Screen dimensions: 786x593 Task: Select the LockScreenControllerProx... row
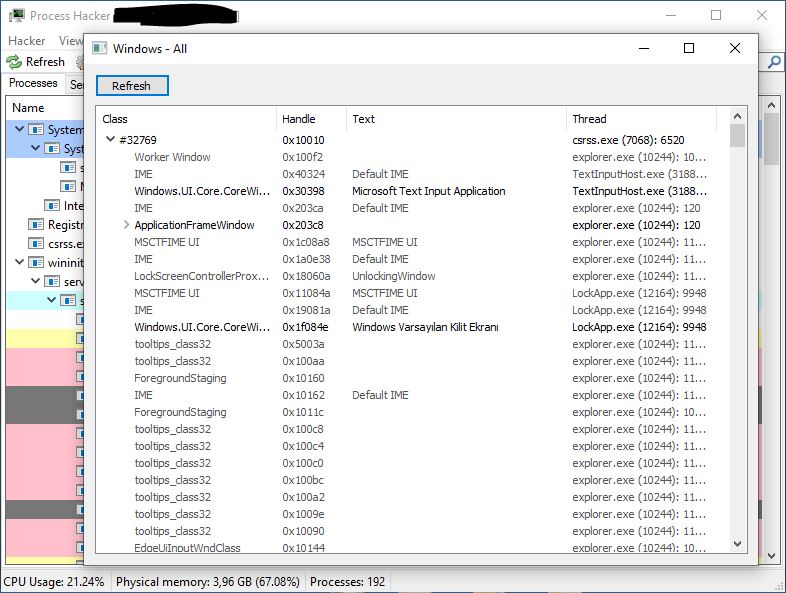[411, 276]
